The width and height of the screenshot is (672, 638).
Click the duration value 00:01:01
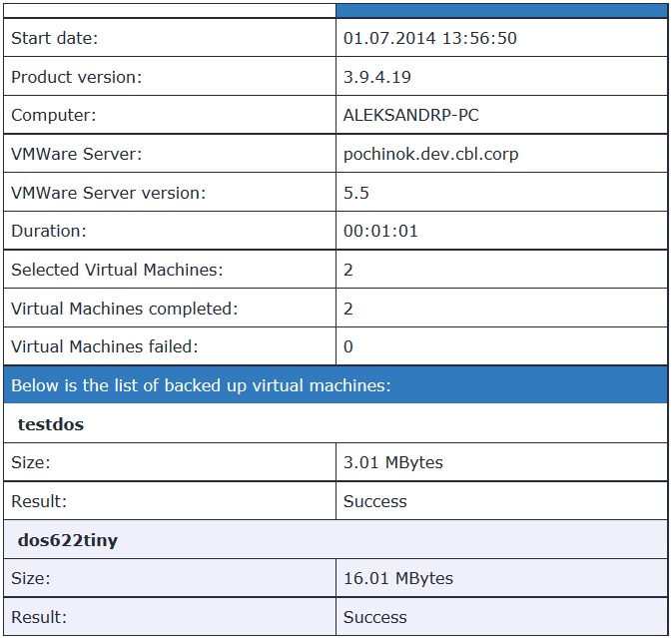tap(380, 231)
